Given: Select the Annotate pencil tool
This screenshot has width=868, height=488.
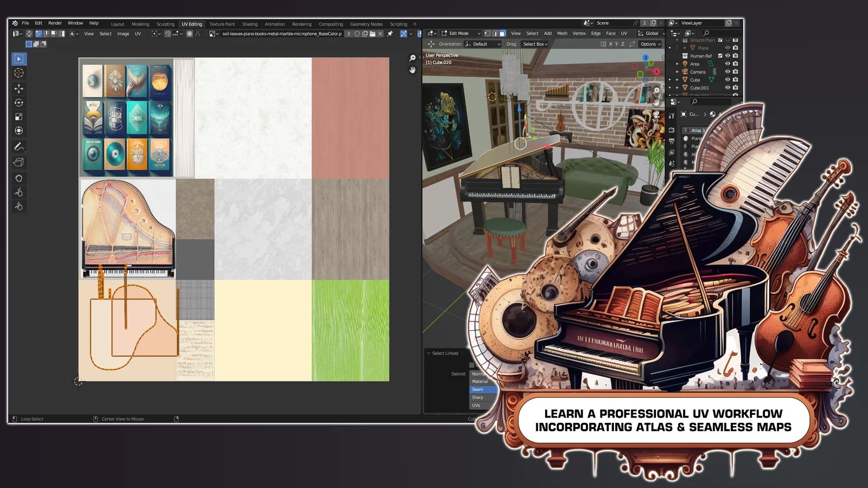Looking at the screenshot, I should click(19, 147).
